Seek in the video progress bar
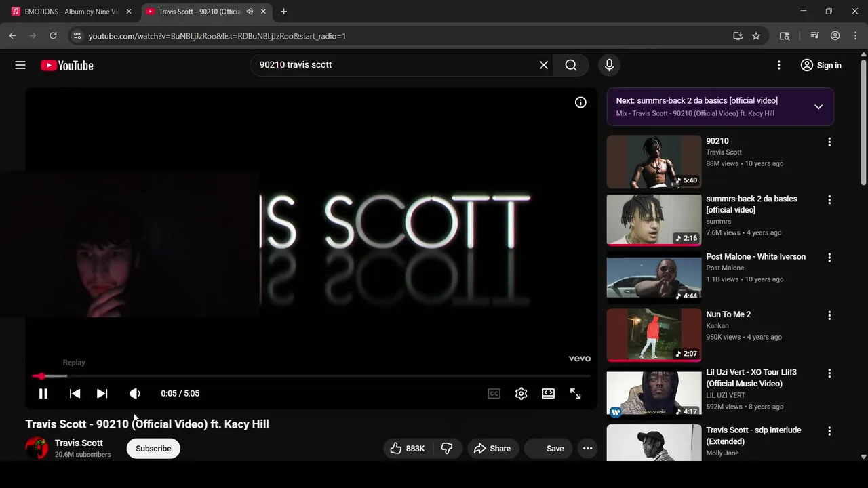The width and height of the screenshot is (868, 488). (x=311, y=376)
